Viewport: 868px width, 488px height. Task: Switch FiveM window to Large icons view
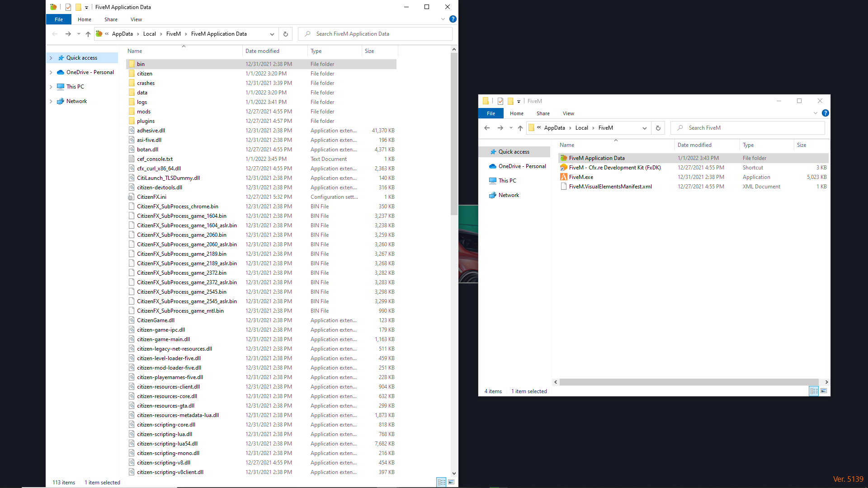click(x=824, y=391)
